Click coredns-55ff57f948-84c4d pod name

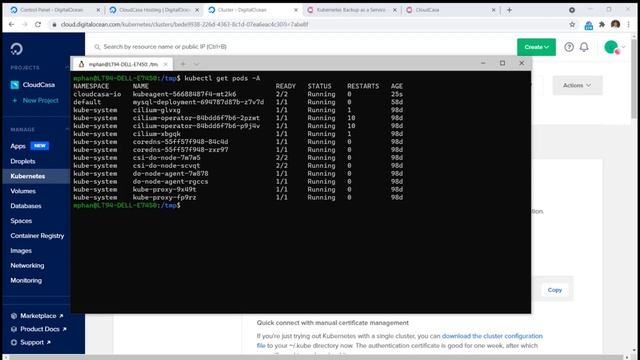180,142
